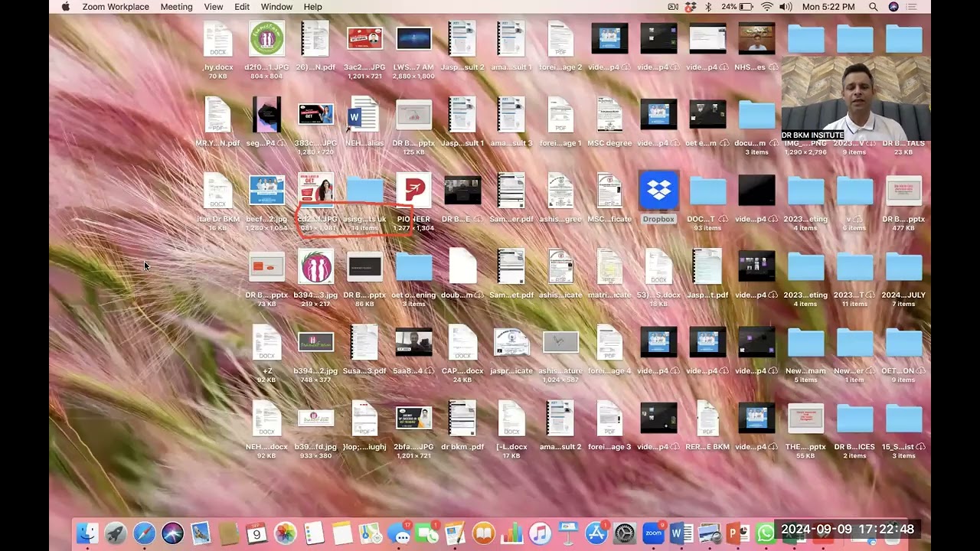
Task: Select the 'MSC degree' file on desktop
Action: pos(609,121)
